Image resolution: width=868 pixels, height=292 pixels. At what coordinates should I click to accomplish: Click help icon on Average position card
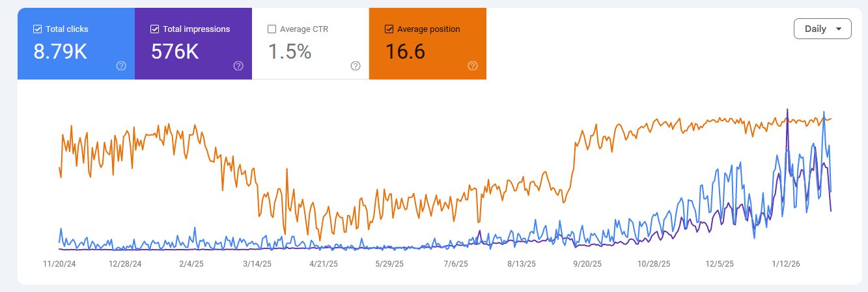[x=473, y=66]
